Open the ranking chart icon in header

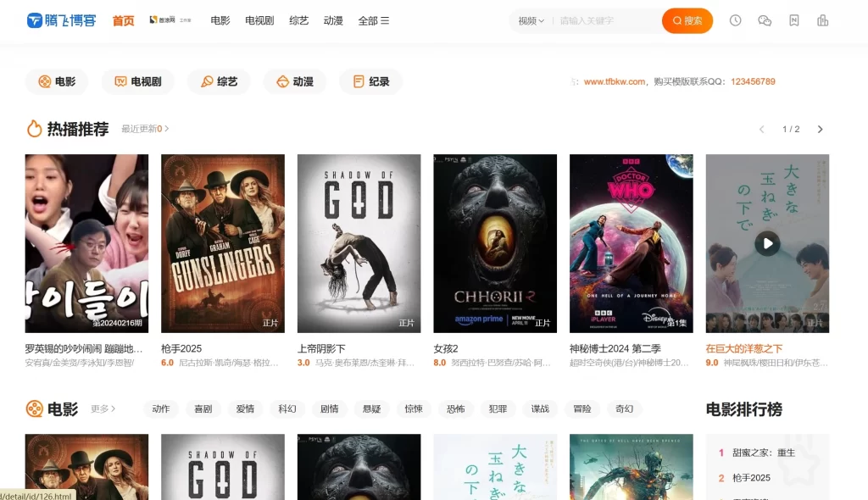[x=822, y=20]
